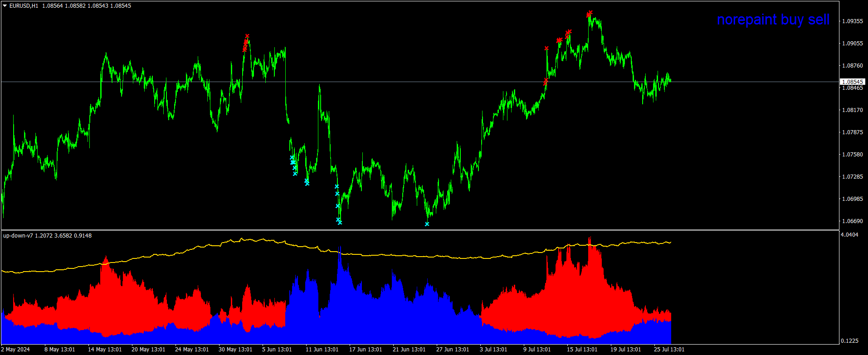Click the 'norepaint buy sell' label

pyautogui.click(x=773, y=19)
